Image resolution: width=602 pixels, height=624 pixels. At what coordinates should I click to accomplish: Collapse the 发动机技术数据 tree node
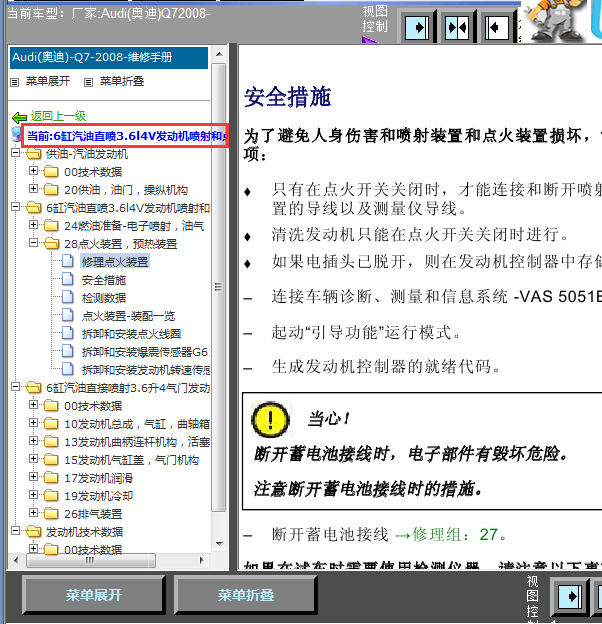[x=16, y=531]
